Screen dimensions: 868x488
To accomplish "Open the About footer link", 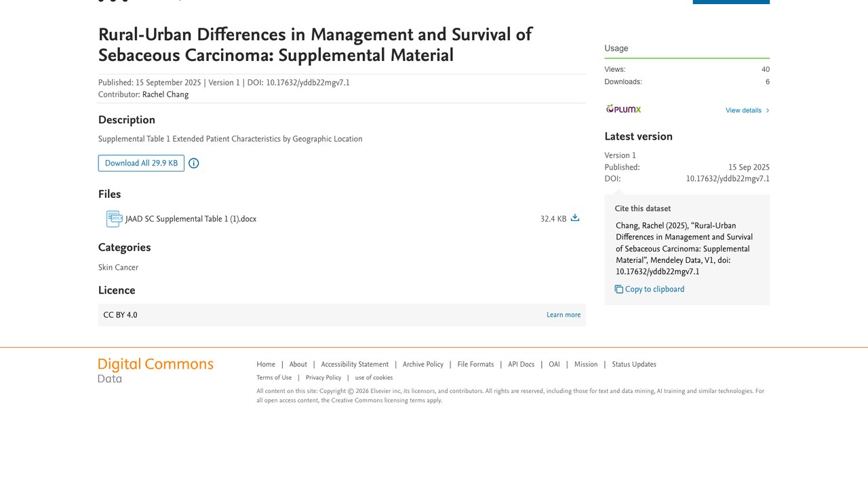I will pos(298,365).
